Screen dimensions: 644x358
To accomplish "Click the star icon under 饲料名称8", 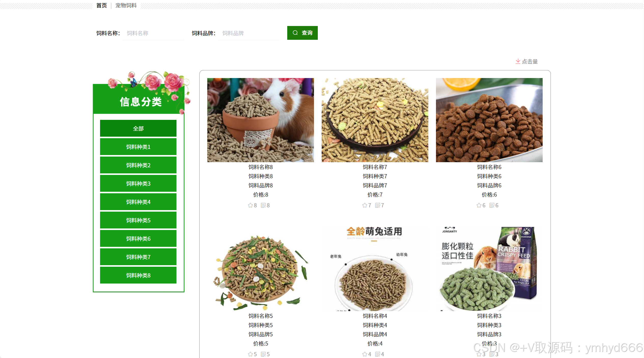I will tap(250, 205).
